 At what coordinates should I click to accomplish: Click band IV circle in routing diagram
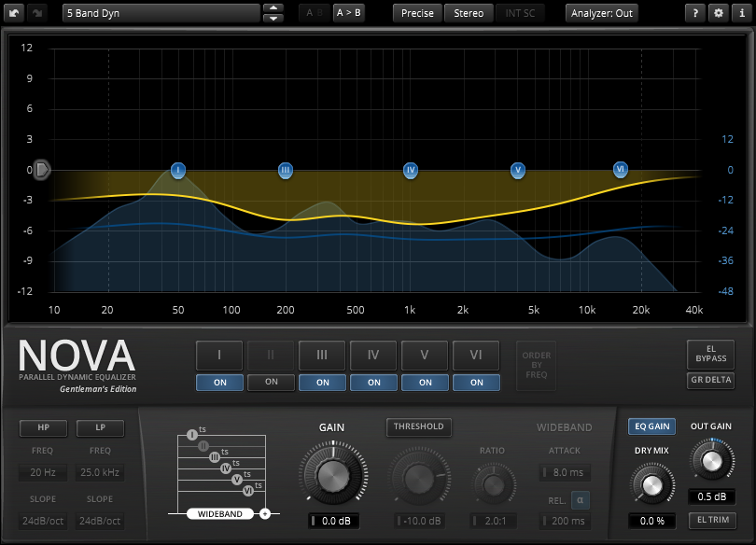point(226,468)
